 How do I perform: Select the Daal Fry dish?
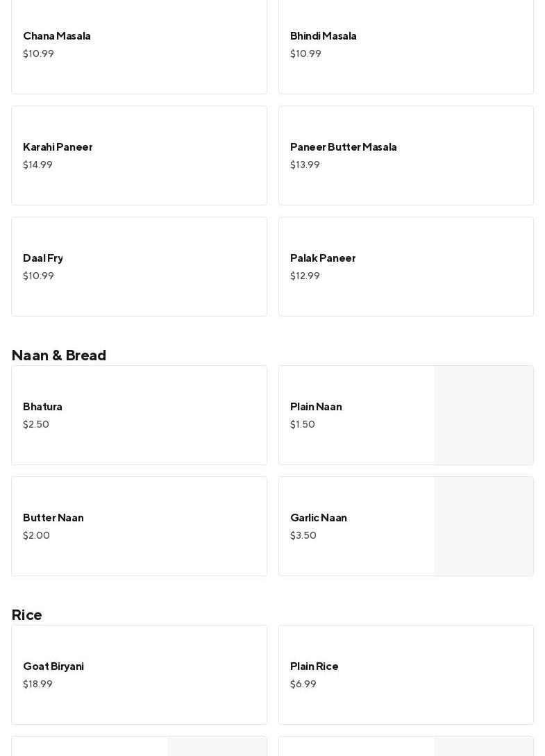coord(139,267)
